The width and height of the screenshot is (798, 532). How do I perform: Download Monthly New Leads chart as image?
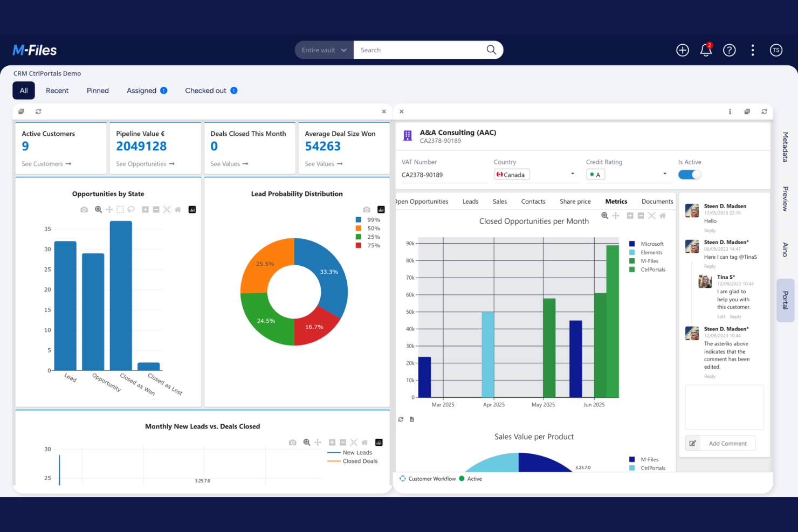coord(292,443)
